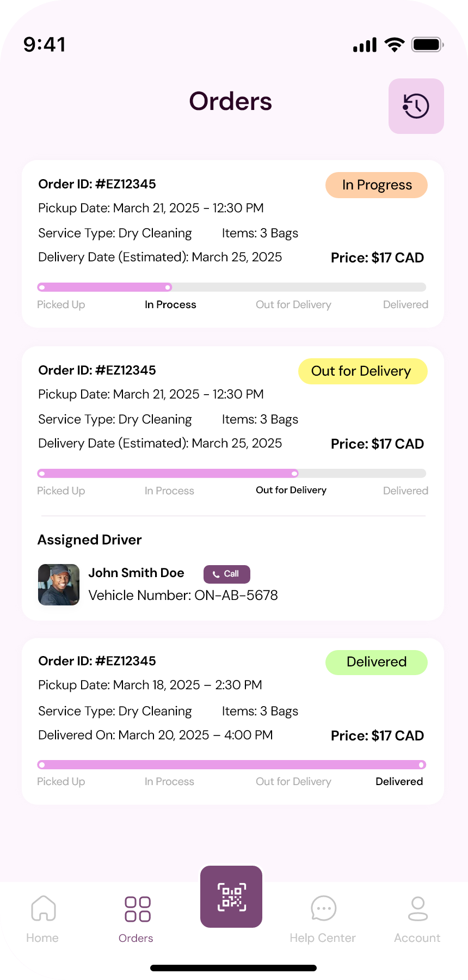The width and height of the screenshot is (468, 980).
Task: Tap the bold In Process step label
Action: (x=170, y=304)
